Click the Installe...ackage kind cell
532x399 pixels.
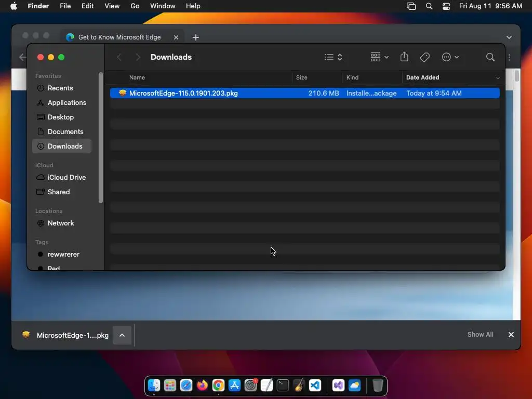click(371, 93)
